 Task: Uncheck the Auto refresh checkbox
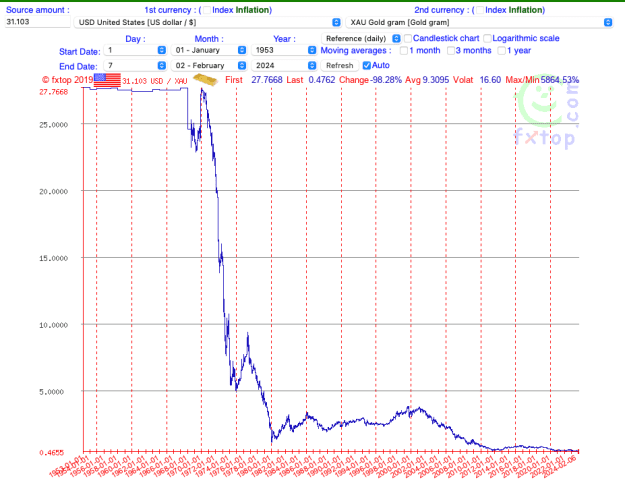367,65
